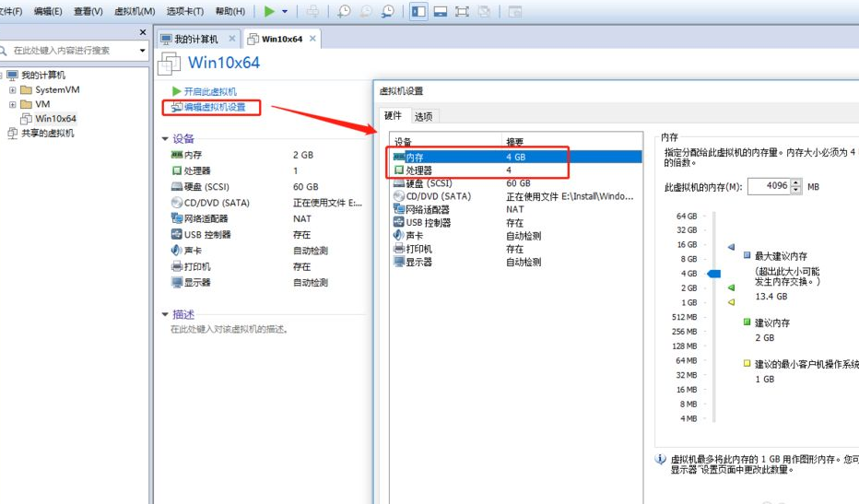Close the Win10x64 tab
The width and height of the screenshot is (859, 504).
(312, 39)
